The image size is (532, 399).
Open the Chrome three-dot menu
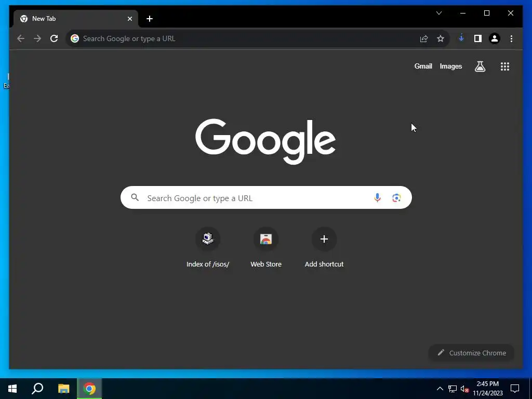pyautogui.click(x=511, y=38)
